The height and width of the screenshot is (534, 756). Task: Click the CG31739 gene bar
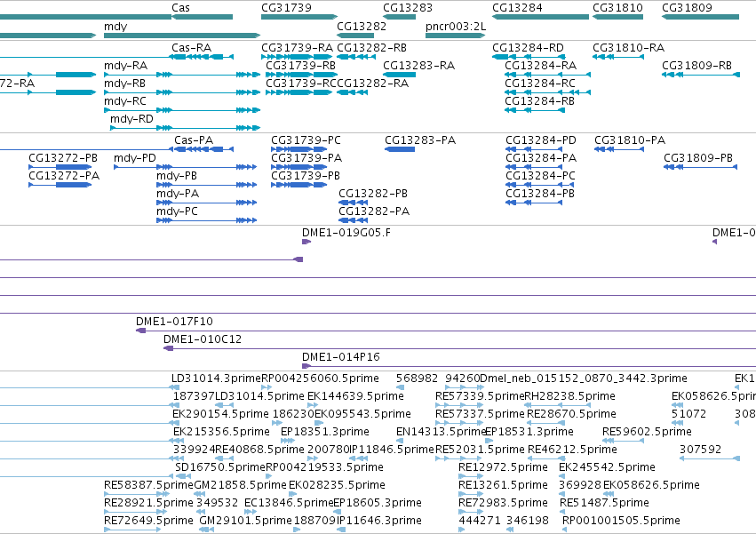tap(298, 17)
